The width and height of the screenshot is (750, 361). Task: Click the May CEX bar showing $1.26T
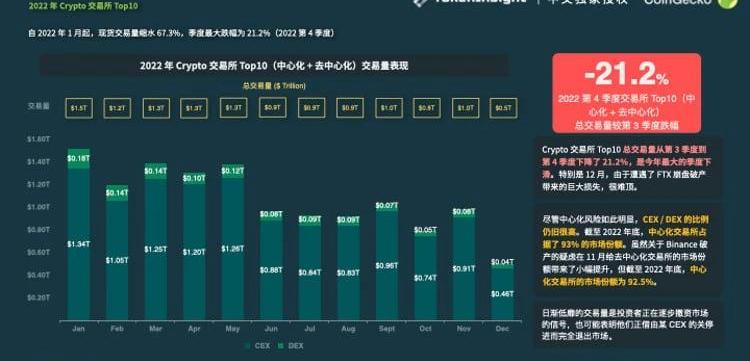(232, 249)
